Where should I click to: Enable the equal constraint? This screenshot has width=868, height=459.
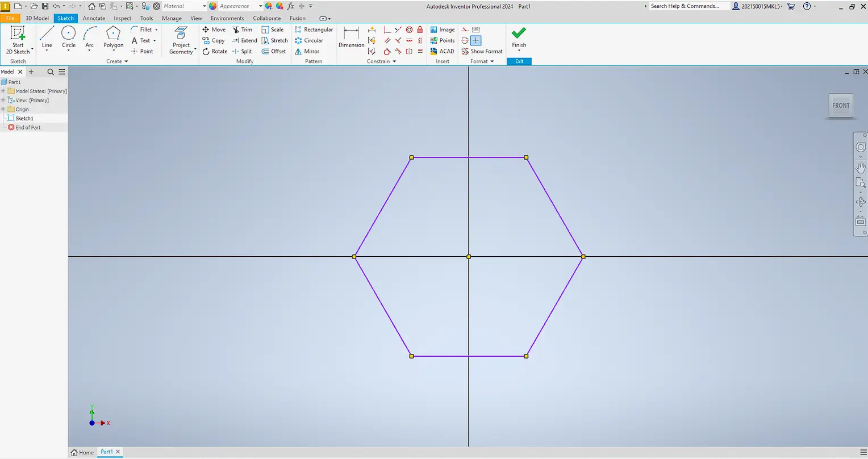(x=420, y=51)
